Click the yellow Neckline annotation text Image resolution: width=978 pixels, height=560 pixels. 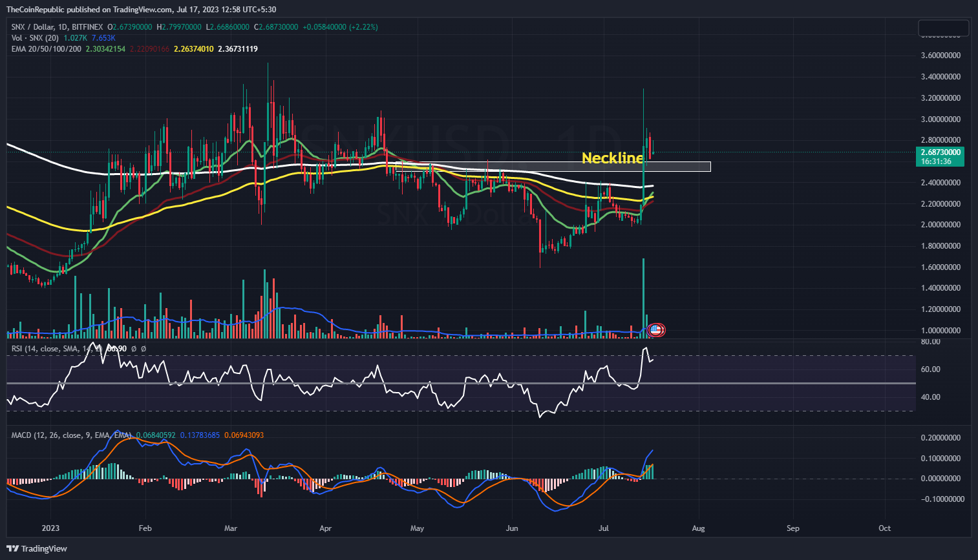coord(613,158)
